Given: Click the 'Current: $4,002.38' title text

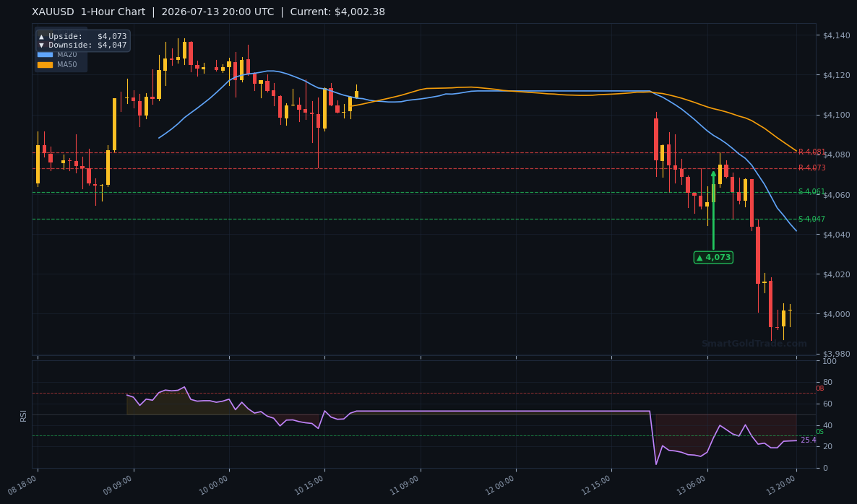Looking at the screenshot, I should 337,12.
